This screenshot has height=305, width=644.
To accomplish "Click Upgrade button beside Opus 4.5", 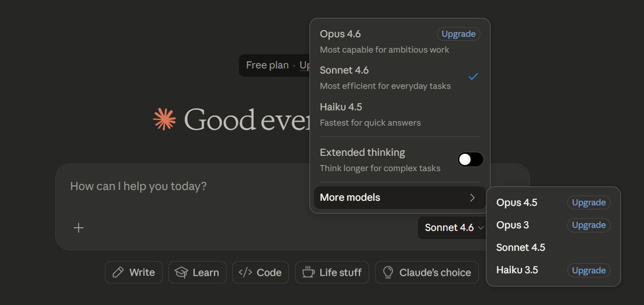I will [x=588, y=203].
